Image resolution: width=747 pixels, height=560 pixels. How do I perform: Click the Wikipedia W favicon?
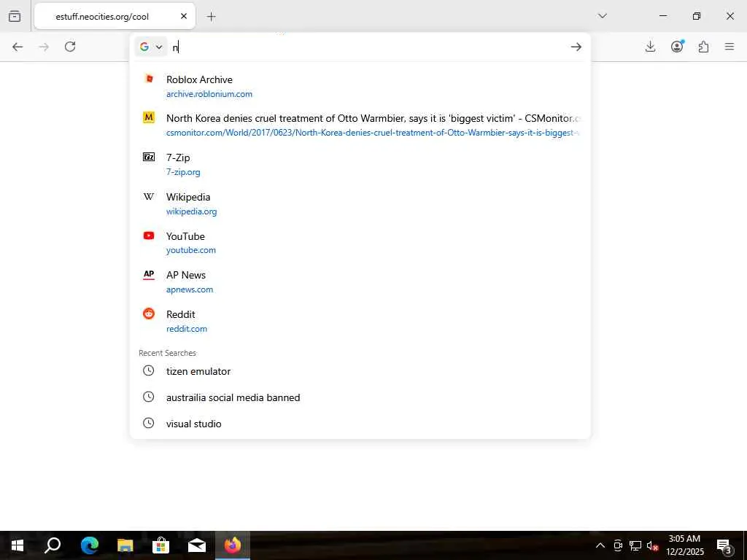pos(149,196)
